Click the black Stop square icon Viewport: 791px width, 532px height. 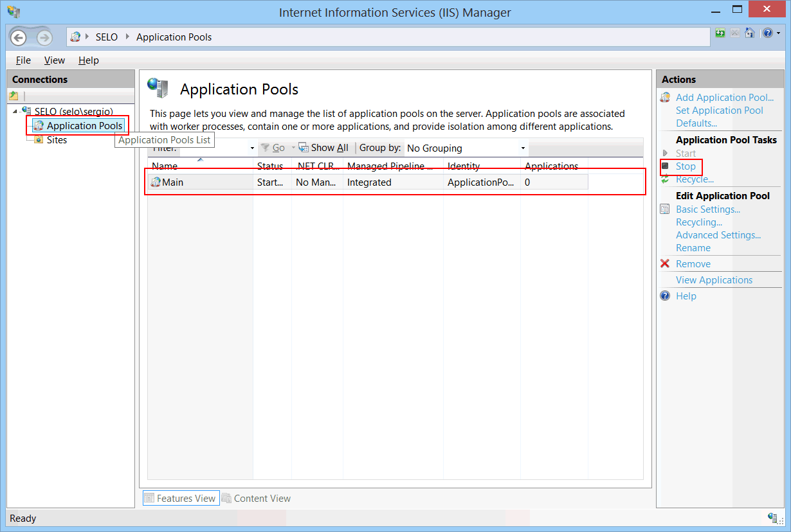(x=666, y=166)
